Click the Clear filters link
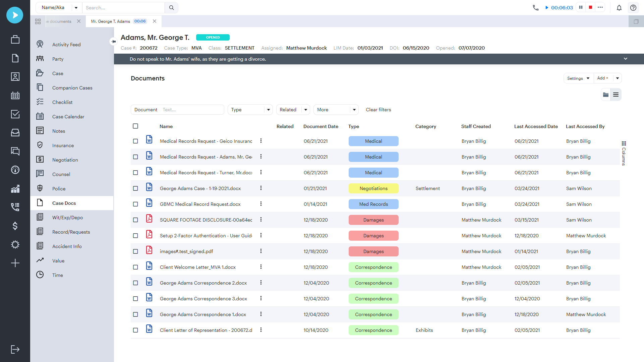Screen dimensions: 644x362 click(378, 110)
